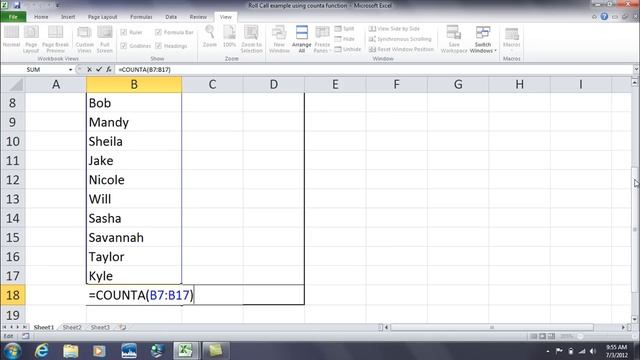
Task: Cancel the formula entry (X)
Action: [89, 69]
